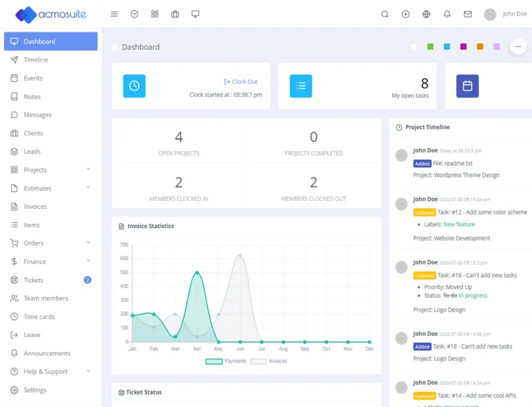The height and width of the screenshot is (407, 532).
Task: Click the bell notifications icon
Action: pos(447,14)
